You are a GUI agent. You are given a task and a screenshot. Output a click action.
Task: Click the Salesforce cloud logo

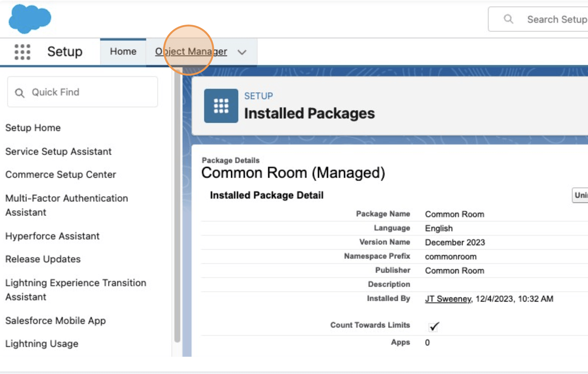pos(30,19)
